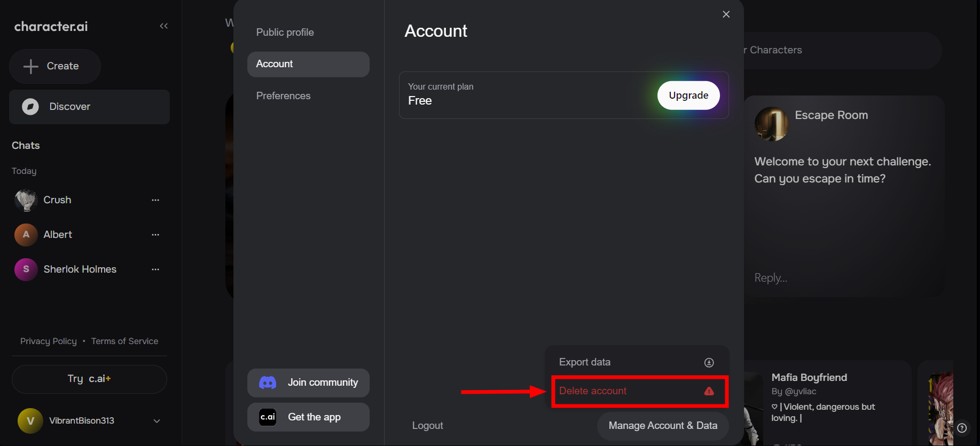
Task: Open the Discover page
Action: point(89,107)
